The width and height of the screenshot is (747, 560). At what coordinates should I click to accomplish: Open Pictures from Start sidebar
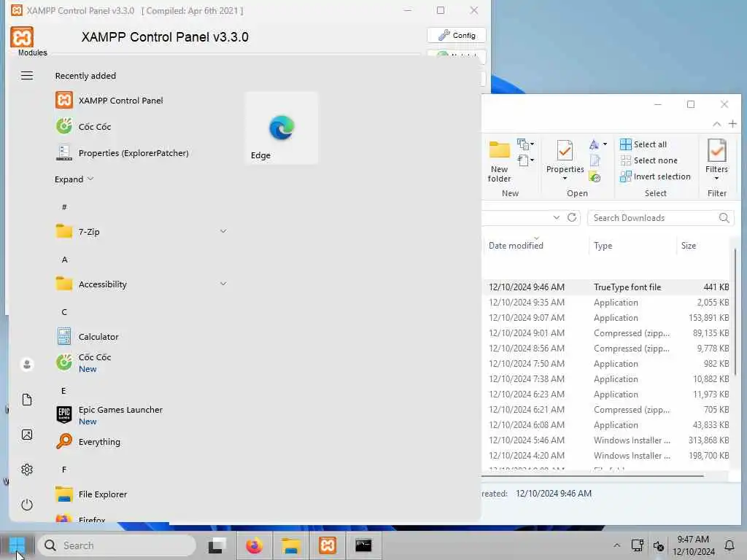(x=27, y=435)
